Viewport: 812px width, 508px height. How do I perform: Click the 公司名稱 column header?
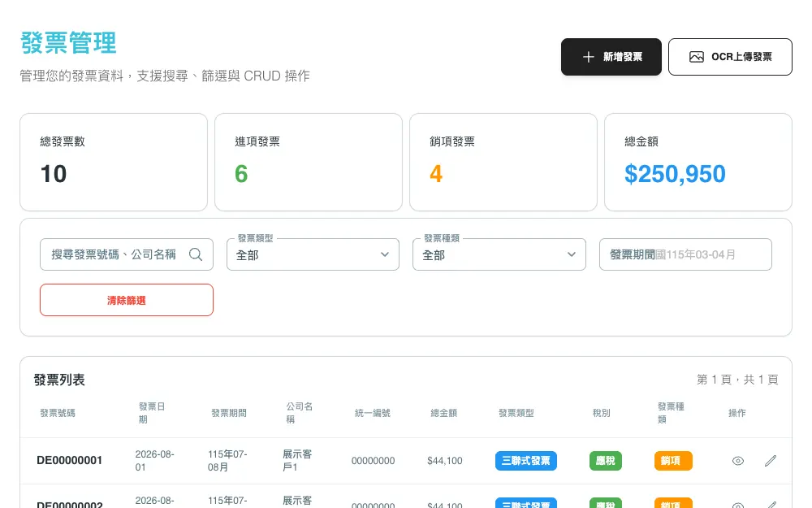[300, 413]
